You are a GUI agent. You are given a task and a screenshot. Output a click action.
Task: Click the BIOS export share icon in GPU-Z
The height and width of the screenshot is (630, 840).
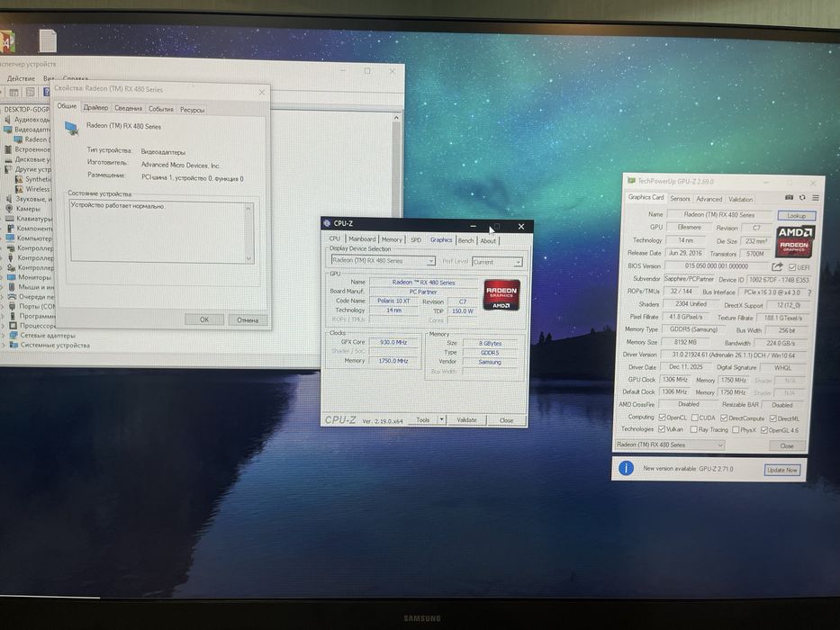(777, 266)
